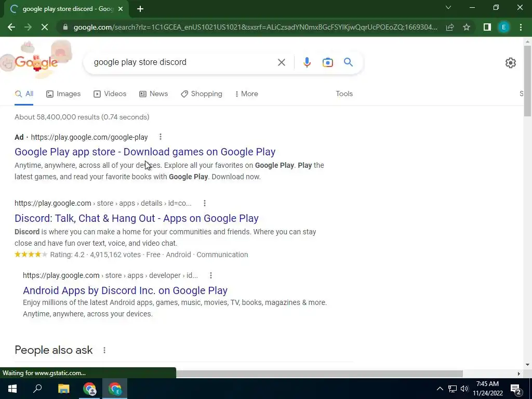Switch to Shopping results tab
Screen dimensions: 532x399
point(202,94)
